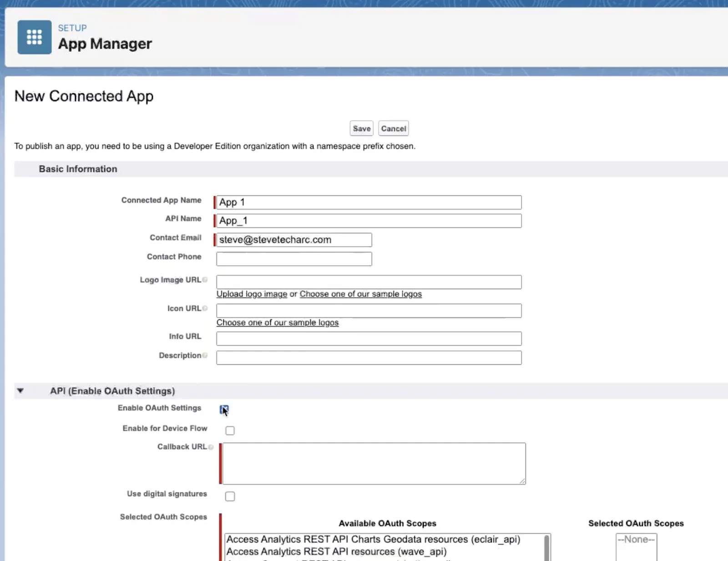Check Use digital signatures box

(x=230, y=496)
